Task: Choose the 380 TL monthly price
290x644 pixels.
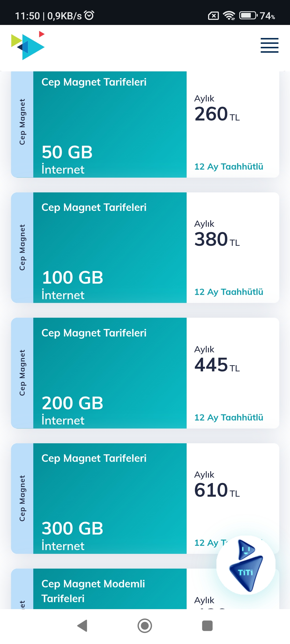Action: 217,239
